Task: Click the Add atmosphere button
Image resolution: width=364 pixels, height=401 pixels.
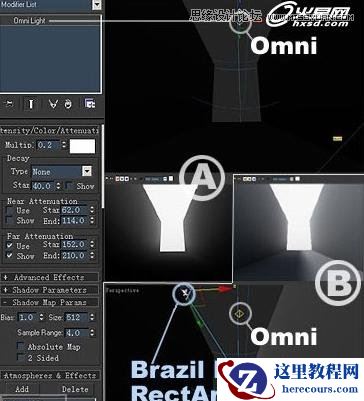Action: (x=22, y=389)
